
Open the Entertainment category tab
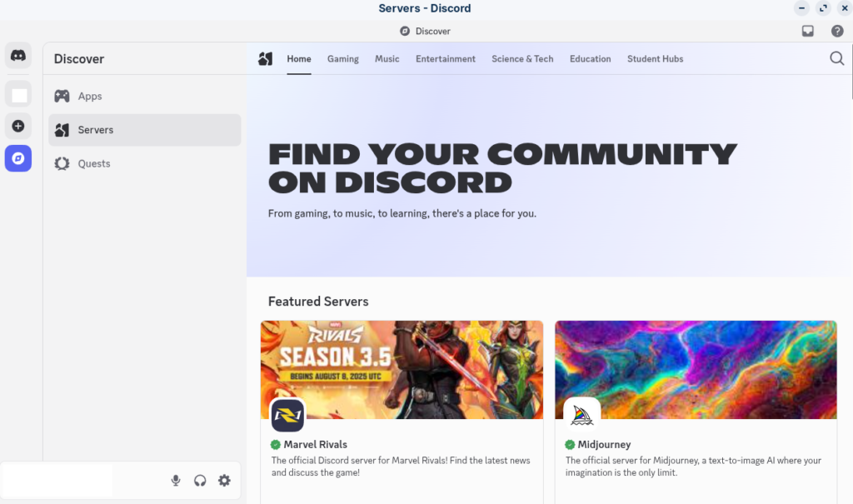pyautogui.click(x=446, y=59)
